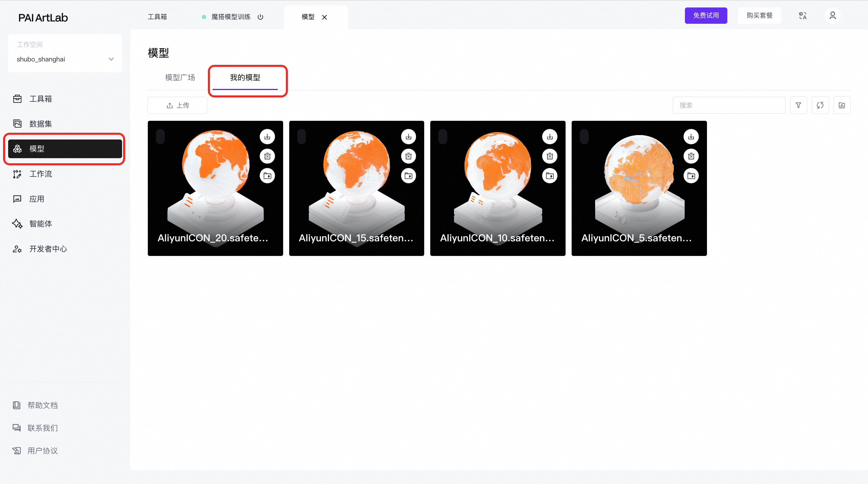Refresh the model list

820,105
